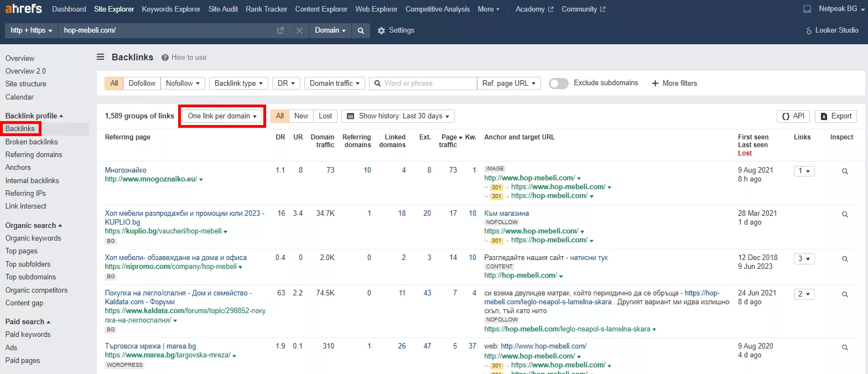Open Domain mode dropdown
Screen dimensions: 868x374
point(330,30)
